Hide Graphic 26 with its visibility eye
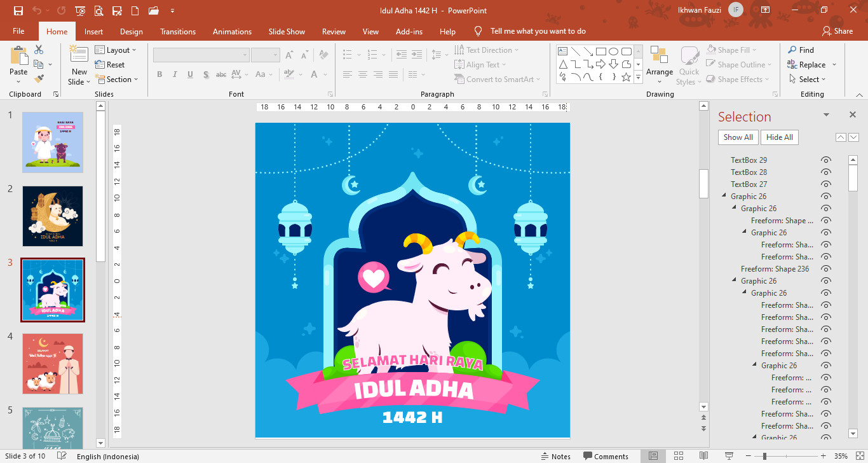The image size is (868, 463). tap(825, 196)
